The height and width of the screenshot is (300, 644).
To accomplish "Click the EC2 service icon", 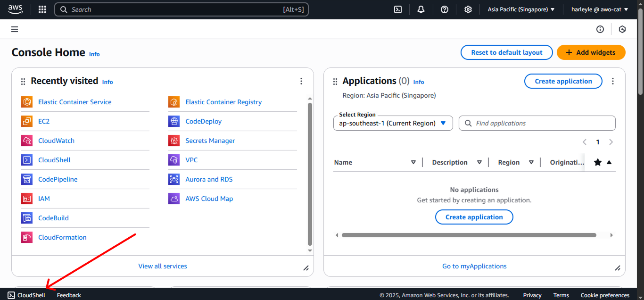I will (27, 121).
